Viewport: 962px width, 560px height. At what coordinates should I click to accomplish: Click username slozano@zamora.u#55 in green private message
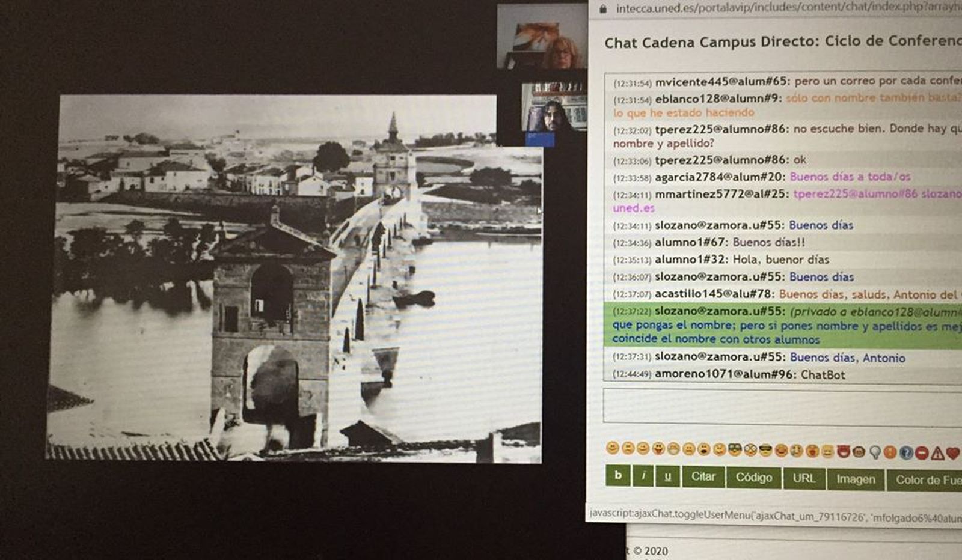point(719,311)
